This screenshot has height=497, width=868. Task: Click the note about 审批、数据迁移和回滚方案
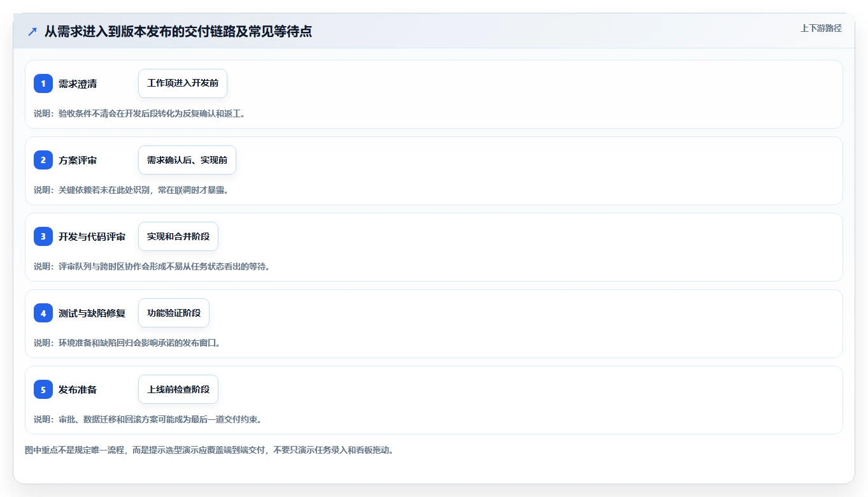[x=148, y=419]
